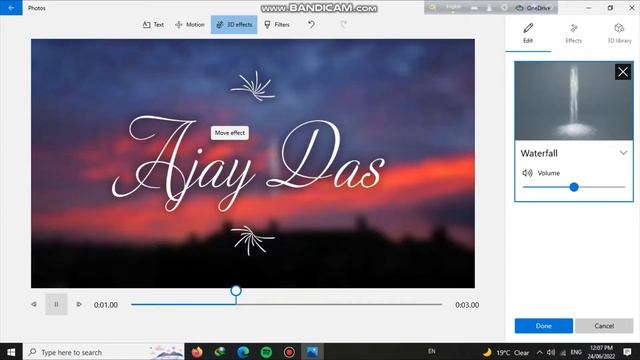The height and width of the screenshot is (360, 640).
Task: Pause the video playback
Action: tap(56, 304)
